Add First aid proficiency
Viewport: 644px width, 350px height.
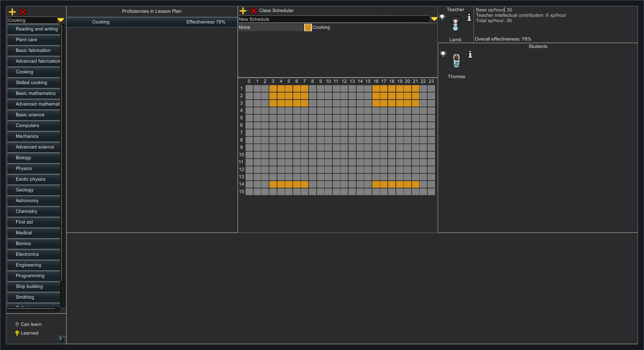click(34, 222)
